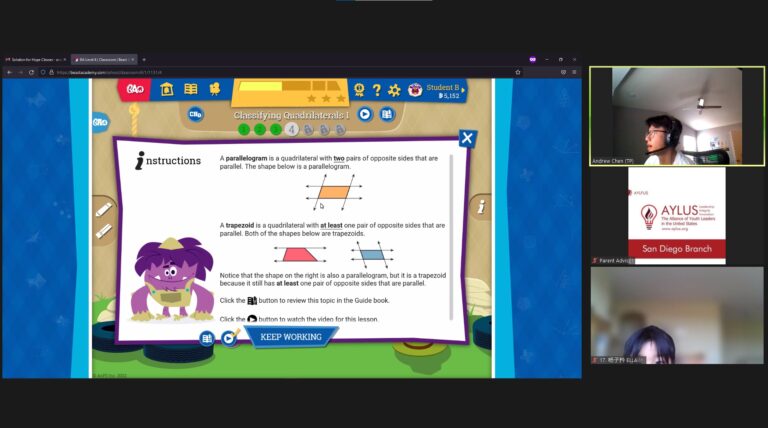Click the lesson progress star bar

tap(290, 92)
